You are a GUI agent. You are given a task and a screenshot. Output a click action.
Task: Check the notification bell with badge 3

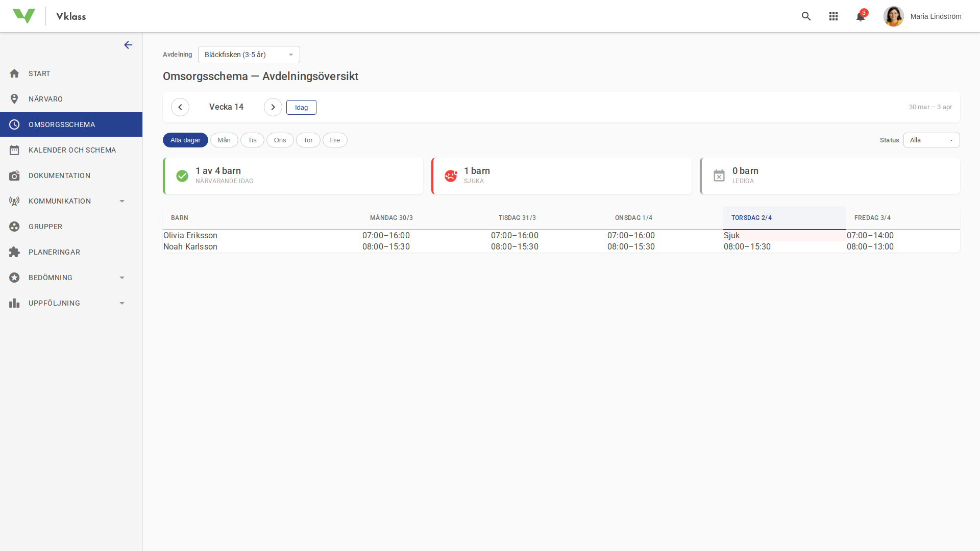tap(860, 16)
